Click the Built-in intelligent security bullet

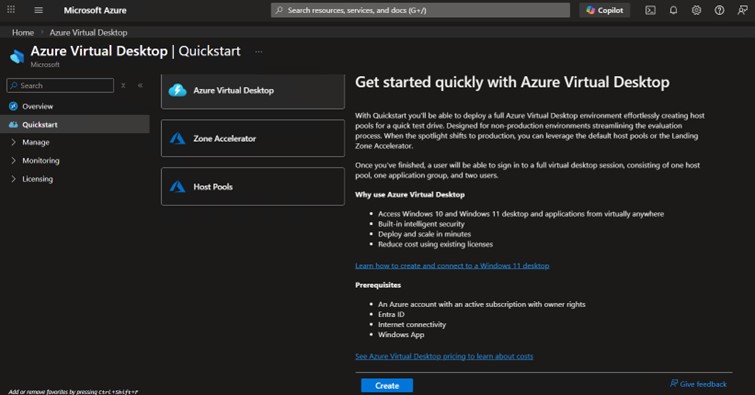421,224
